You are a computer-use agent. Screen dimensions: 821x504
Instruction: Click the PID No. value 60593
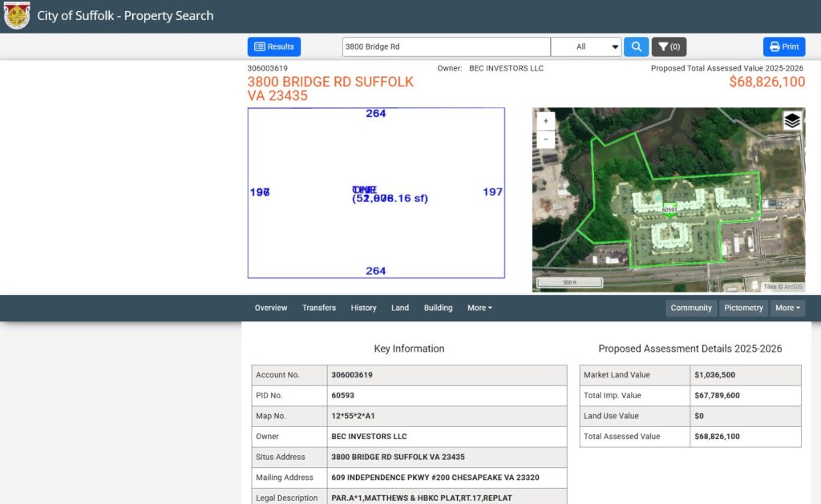pos(343,395)
